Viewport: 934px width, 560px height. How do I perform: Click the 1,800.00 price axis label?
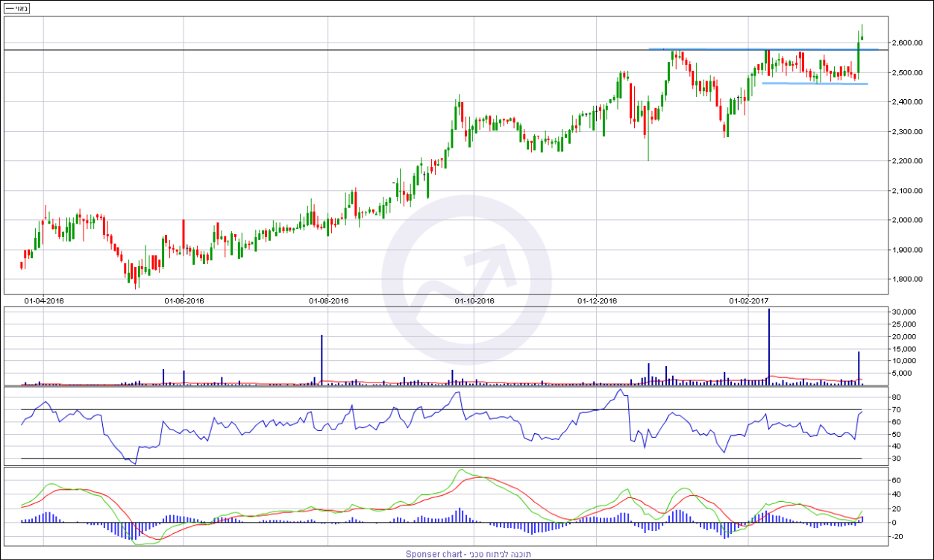[x=908, y=280]
